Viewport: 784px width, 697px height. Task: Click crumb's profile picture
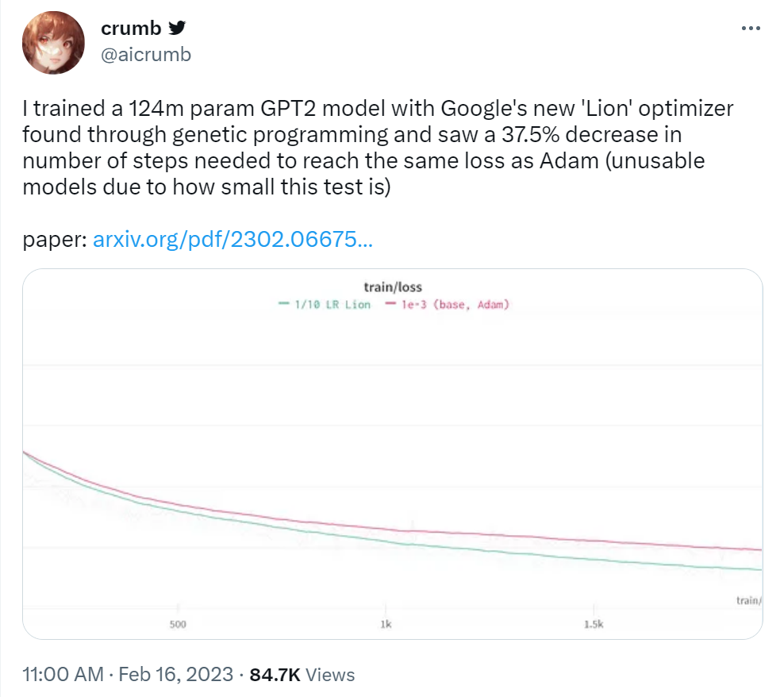[53, 42]
